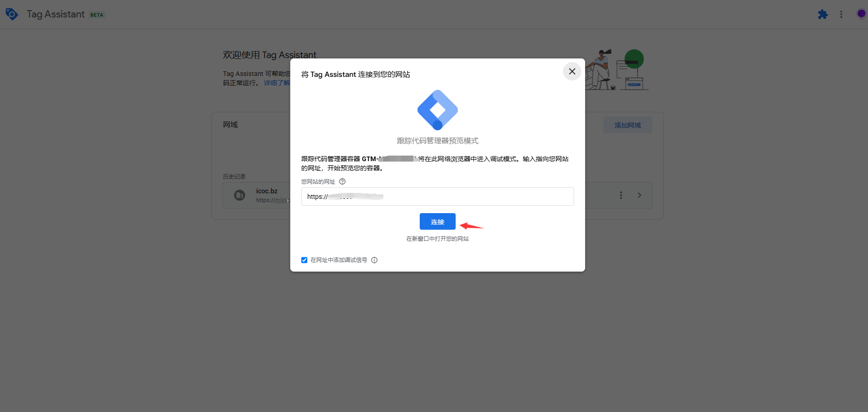The height and width of the screenshot is (412, 868).
Task: Toggle the 在网址中添加调试信号 checkbox
Action: 305,260
